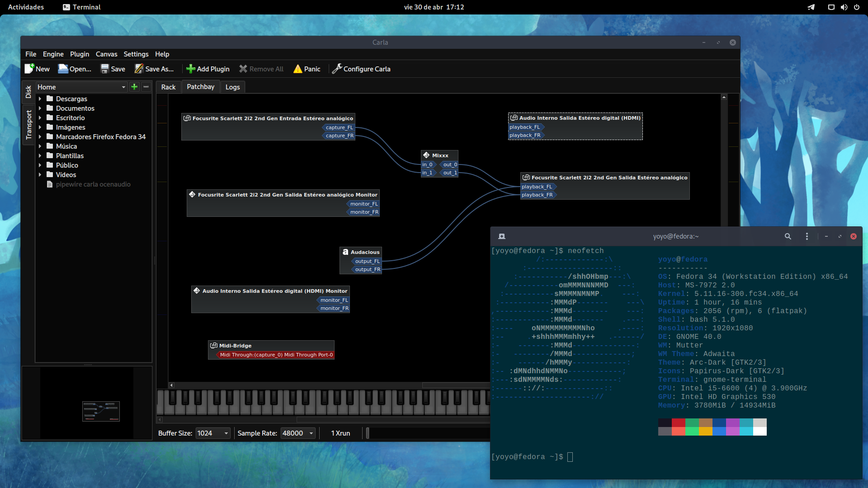
Task: Click the Open file icon
Action: coord(63,69)
